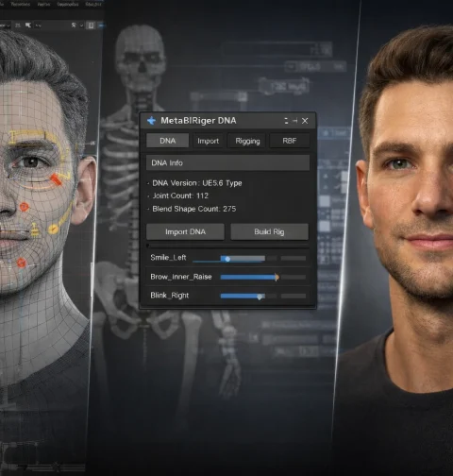The height and width of the screenshot is (476, 453).
Task: Select the orange circle control on the chin
Action: [21, 263]
